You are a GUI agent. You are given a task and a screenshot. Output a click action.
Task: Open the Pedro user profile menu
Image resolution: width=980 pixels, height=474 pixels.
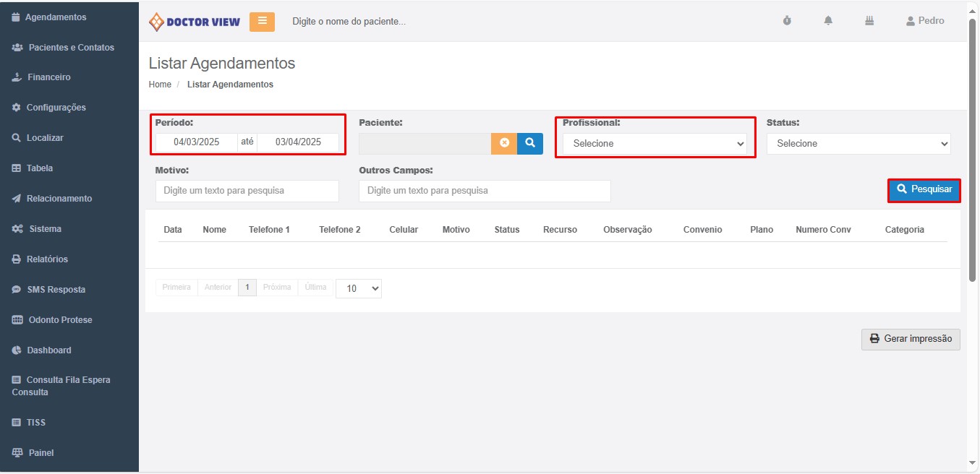925,21
